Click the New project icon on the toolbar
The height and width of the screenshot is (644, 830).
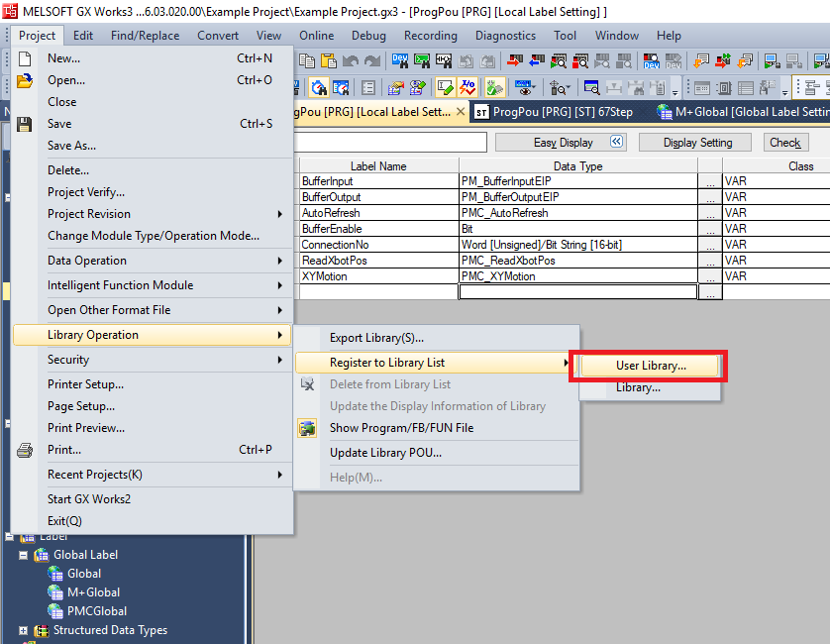tap(22, 57)
